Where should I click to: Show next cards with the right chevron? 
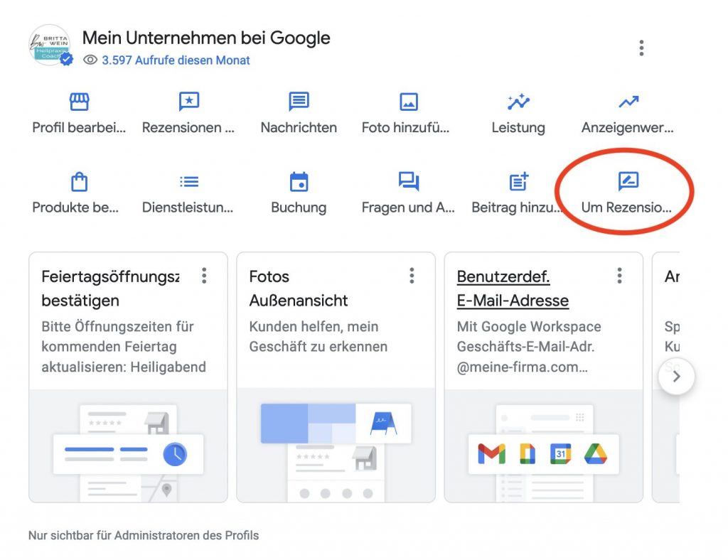(x=677, y=376)
